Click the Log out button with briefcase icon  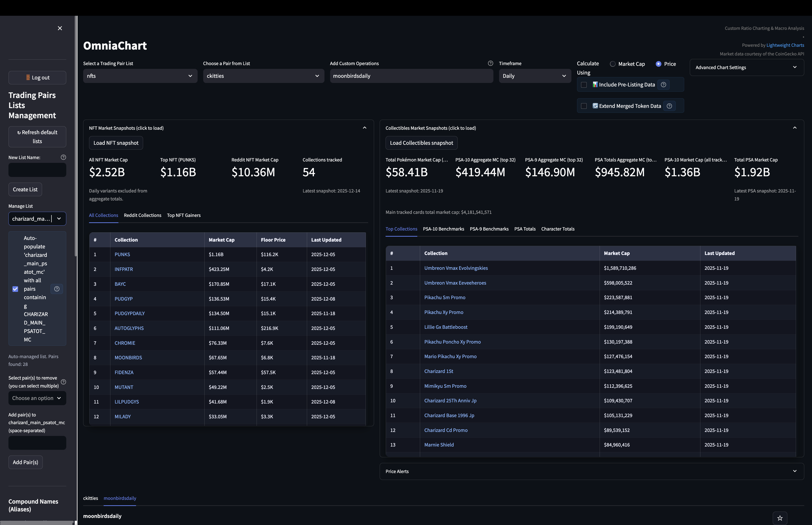(x=37, y=77)
